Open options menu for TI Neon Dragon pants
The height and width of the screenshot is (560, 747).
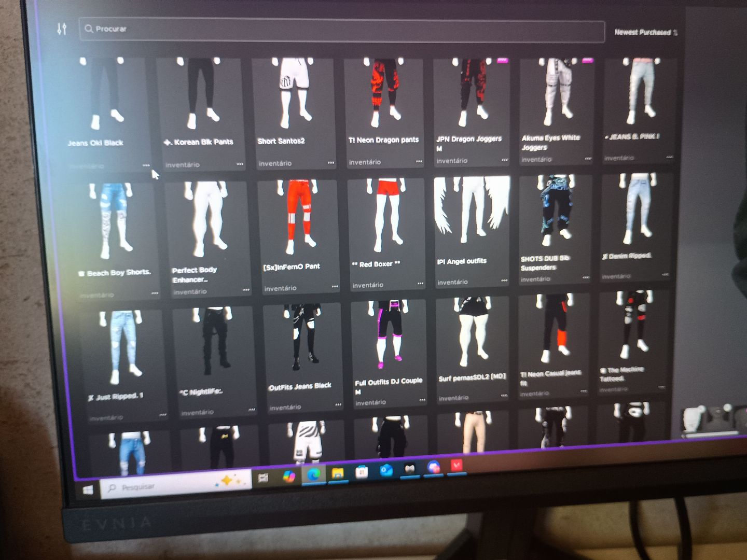pyautogui.click(x=419, y=161)
